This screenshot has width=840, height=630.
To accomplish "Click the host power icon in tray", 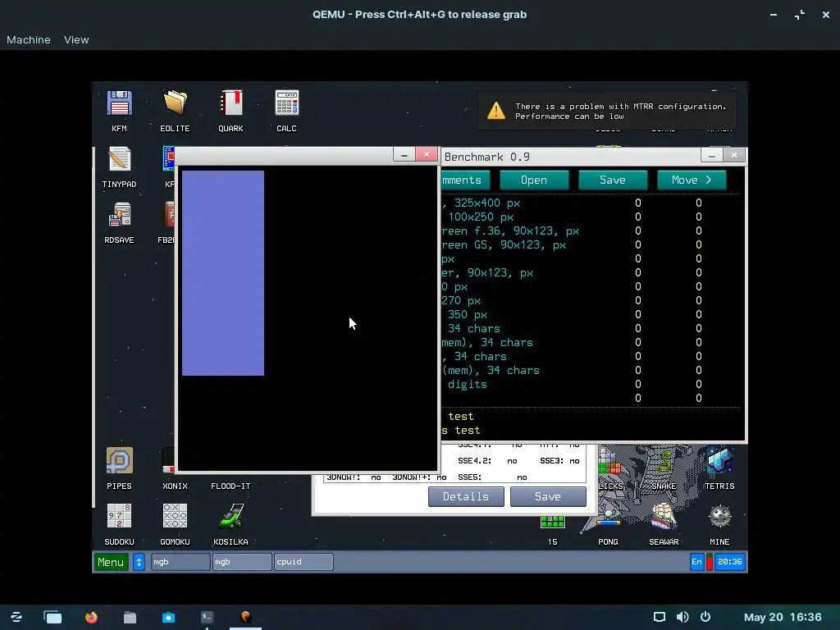I will (705, 617).
